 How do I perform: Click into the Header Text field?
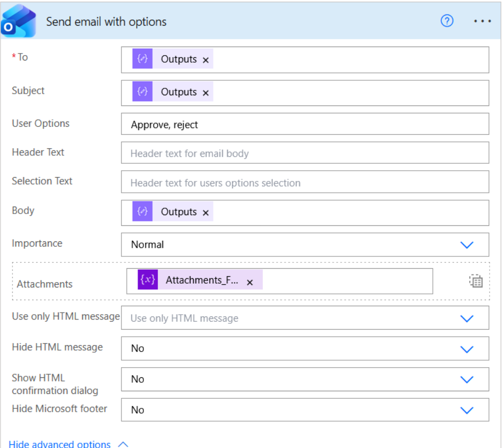click(x=305, y=154)
